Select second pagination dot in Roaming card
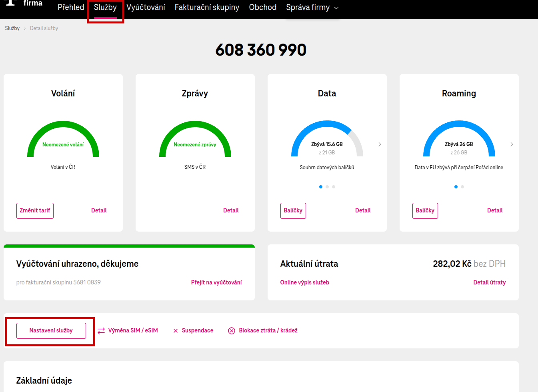Viewport: 538px width, 392px height. coord(462,187)
